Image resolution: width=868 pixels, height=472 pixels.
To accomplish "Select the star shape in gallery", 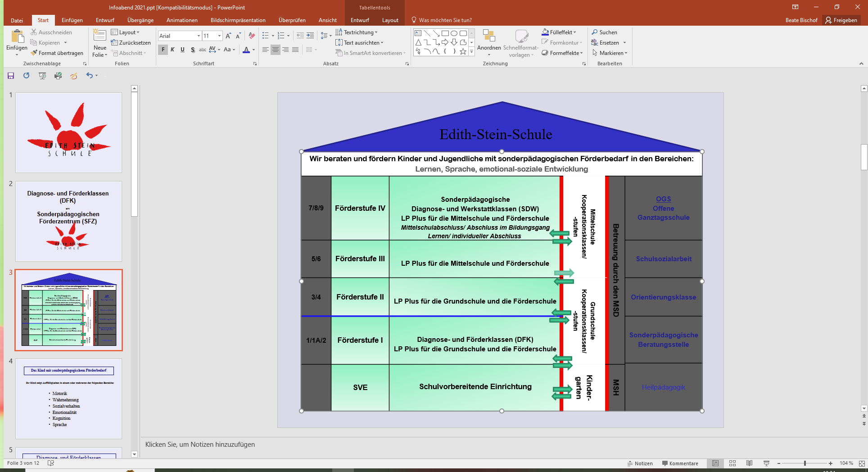I will (463, 51).
